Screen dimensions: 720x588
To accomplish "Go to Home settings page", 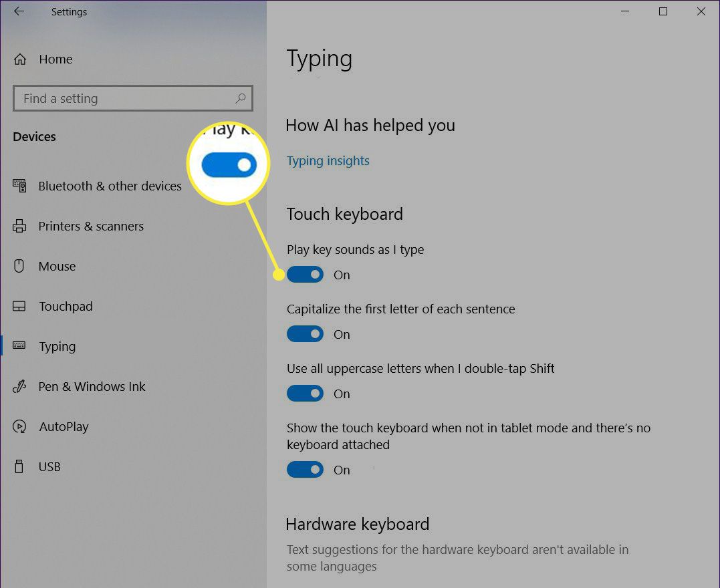I will click(55, 59).
